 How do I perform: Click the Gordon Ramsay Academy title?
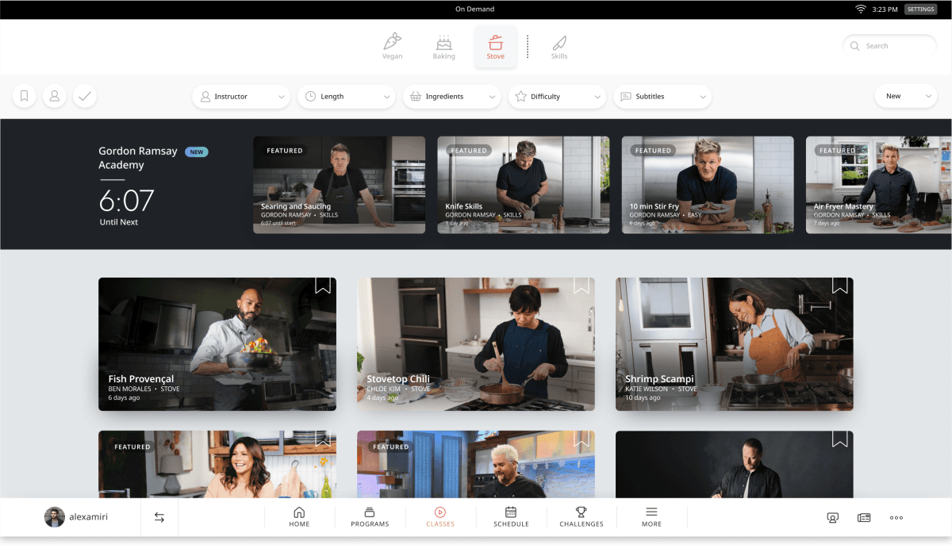[138, 158]
